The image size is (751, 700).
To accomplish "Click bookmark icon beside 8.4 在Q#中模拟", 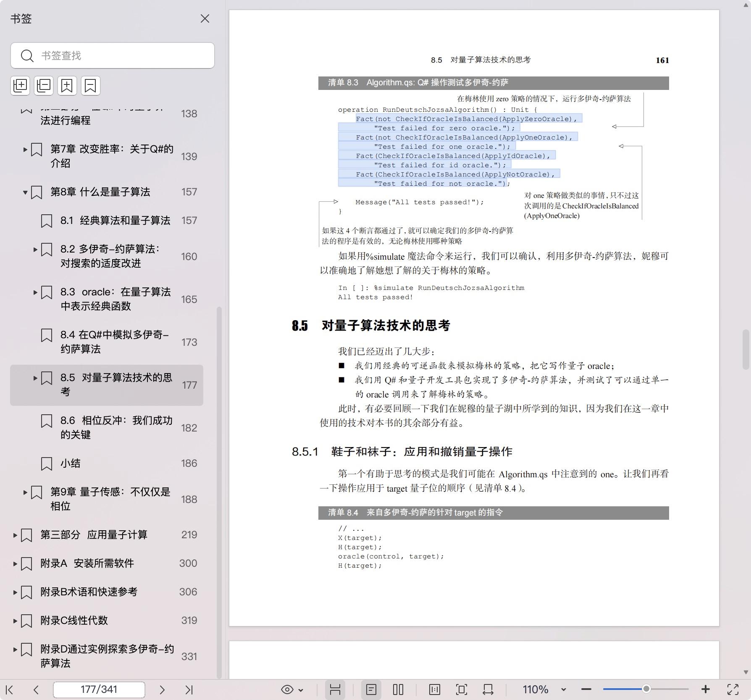I will click(47, 335).
